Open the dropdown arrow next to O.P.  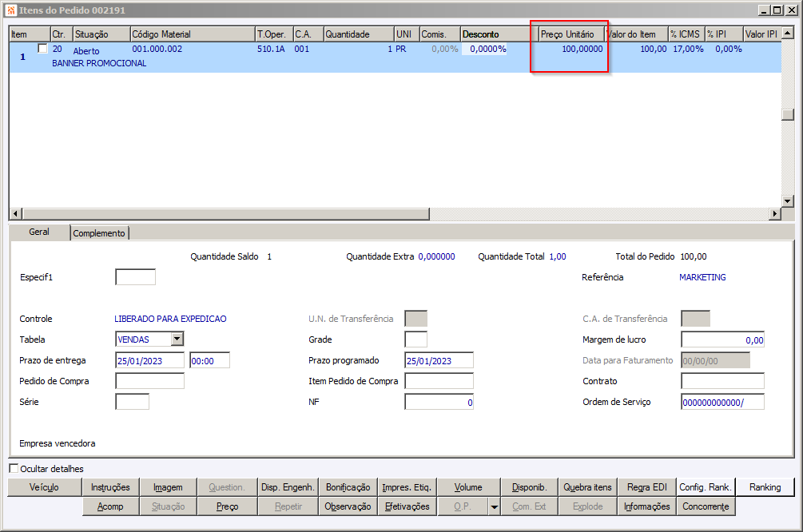coord(495,506)
